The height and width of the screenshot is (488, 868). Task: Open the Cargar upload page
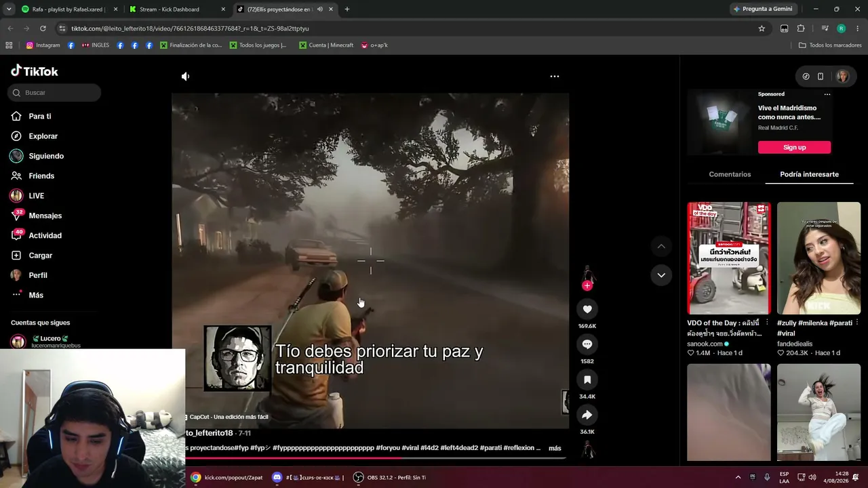(x=40, y=256)
